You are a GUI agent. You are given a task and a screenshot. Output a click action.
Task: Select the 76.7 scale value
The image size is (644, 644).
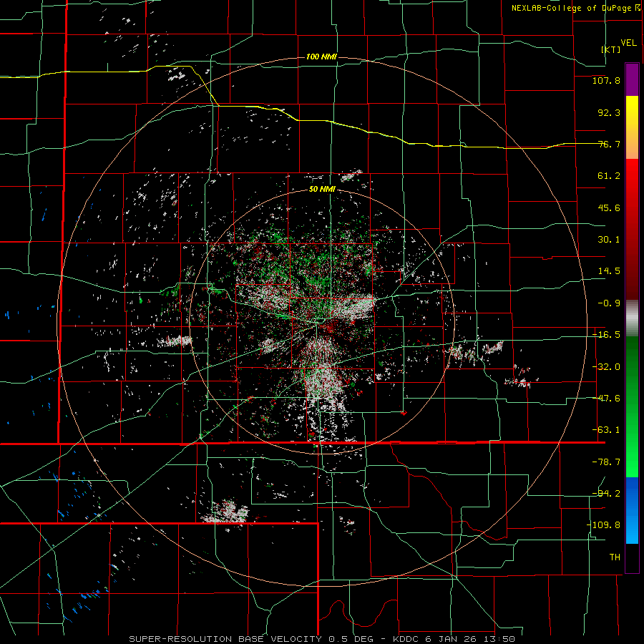pos(609,144)
